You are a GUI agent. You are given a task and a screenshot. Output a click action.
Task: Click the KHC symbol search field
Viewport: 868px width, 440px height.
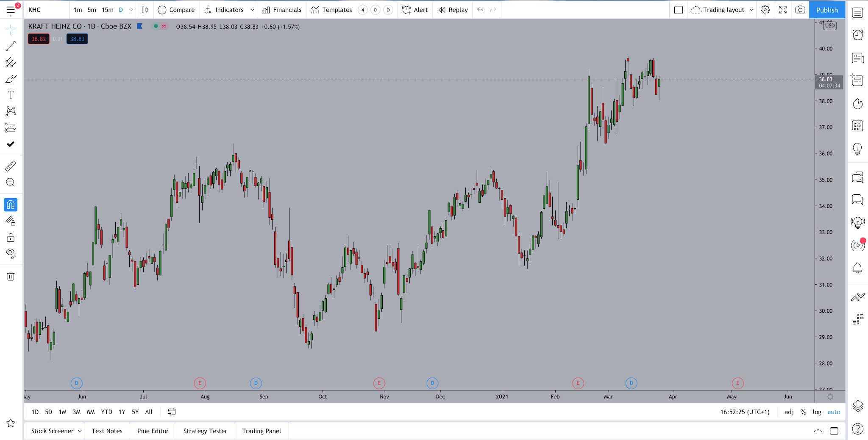tap(47, 10)
